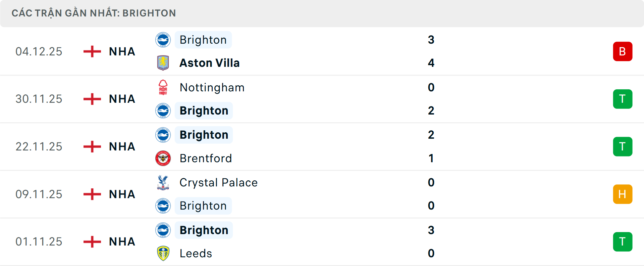Click the green T result indicator for the Leeds win
This screenshot has width=644, height=266.
[623, 241]
